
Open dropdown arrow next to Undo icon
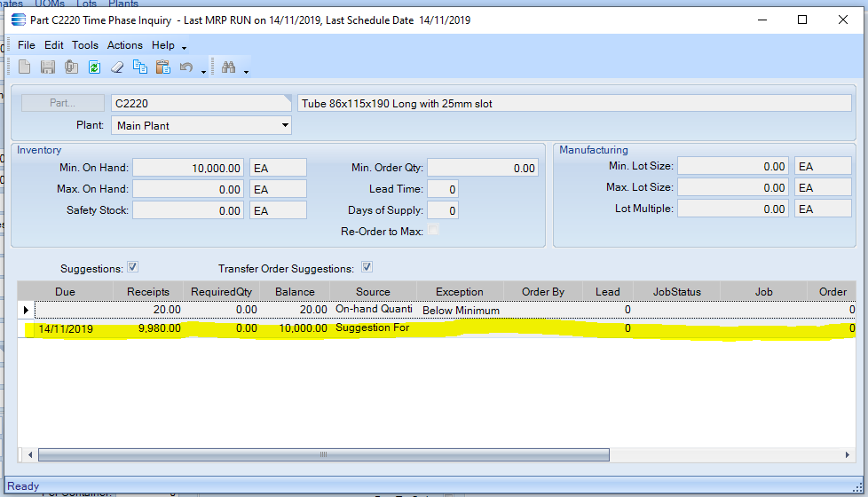[x=204, y=71]
